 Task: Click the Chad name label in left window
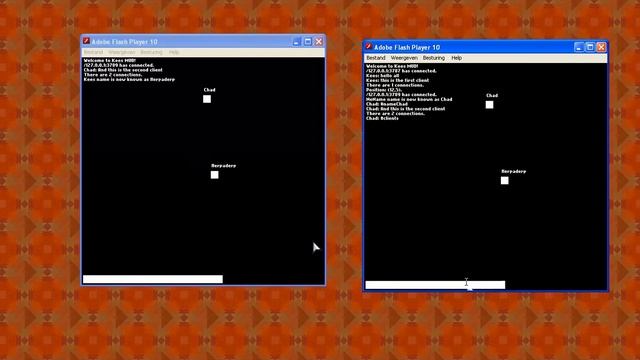click(209, 90)
